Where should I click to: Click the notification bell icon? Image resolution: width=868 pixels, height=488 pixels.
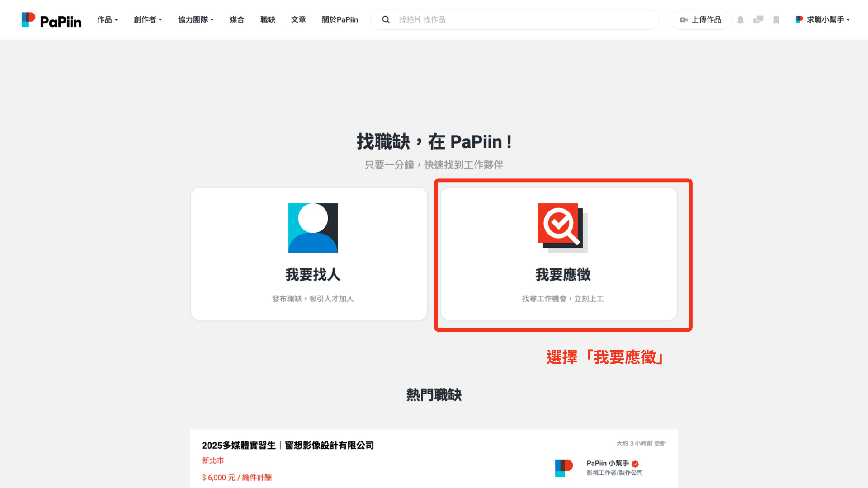pyautogui.click(x=741, y=20)
